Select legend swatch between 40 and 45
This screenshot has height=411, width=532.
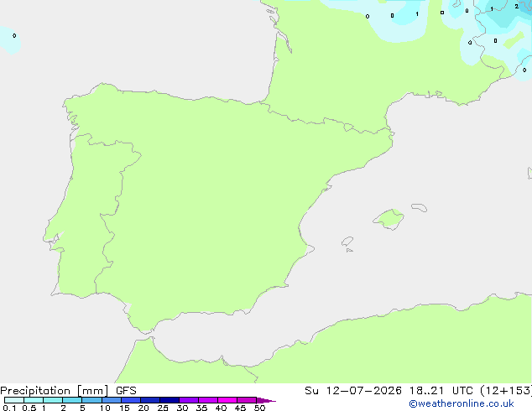click(227, 400)
